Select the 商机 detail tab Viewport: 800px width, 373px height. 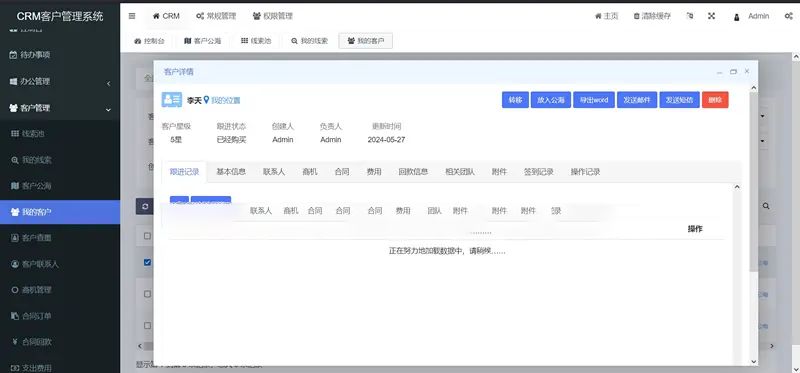[x=310, y=172]
